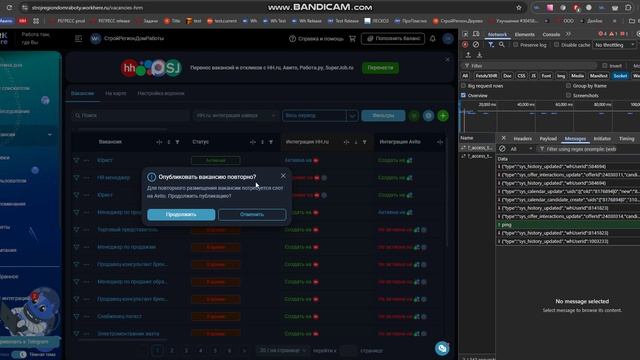640x360 pixels.
Task: Click the green Перенести button in banner
Action: 380,68
